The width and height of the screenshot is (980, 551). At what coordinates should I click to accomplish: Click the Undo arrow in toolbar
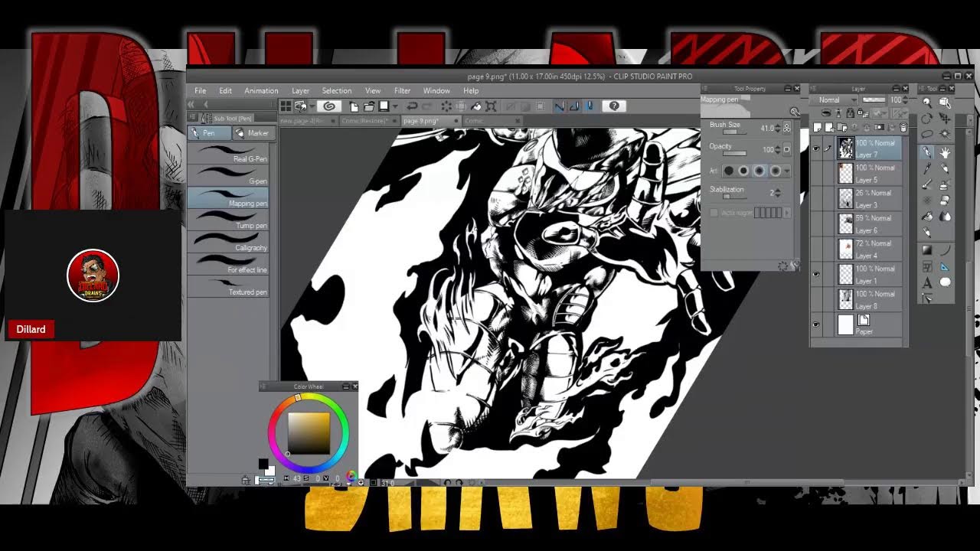coord(412,106)
